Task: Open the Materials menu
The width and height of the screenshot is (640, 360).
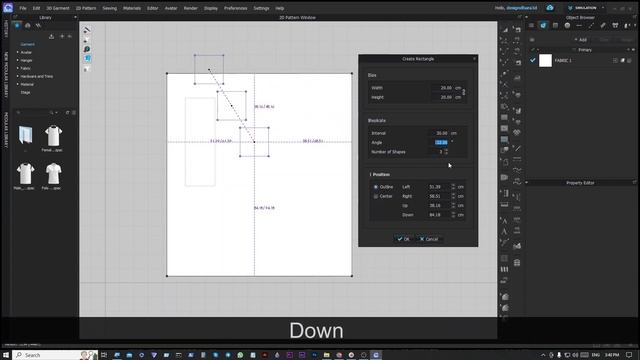Action: click(x=132, y=8)
